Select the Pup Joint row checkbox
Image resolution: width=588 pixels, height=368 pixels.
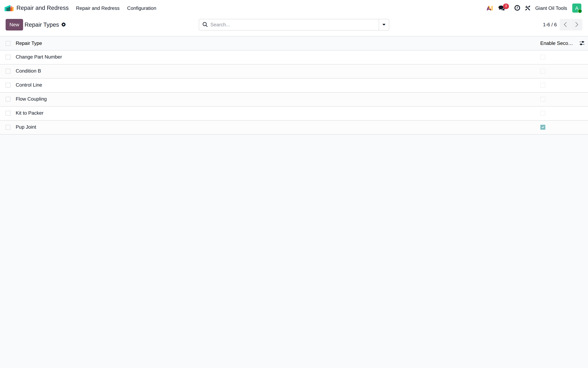(8, 127)
